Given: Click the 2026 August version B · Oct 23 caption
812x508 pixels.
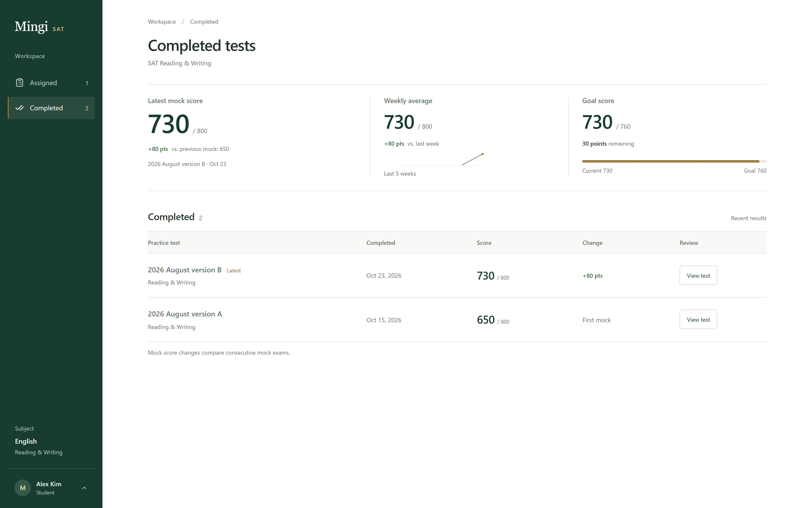Looking at the screenshot, I should coord(187,164).
